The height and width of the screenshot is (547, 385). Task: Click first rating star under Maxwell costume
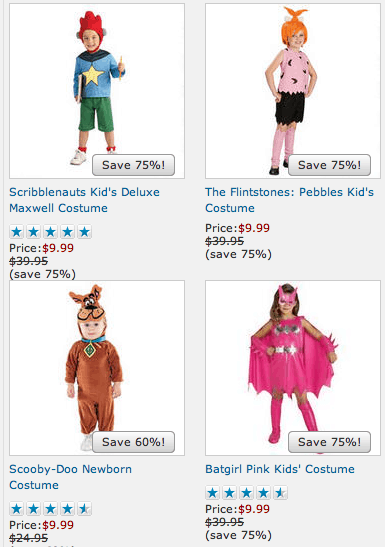pos(16,232)
